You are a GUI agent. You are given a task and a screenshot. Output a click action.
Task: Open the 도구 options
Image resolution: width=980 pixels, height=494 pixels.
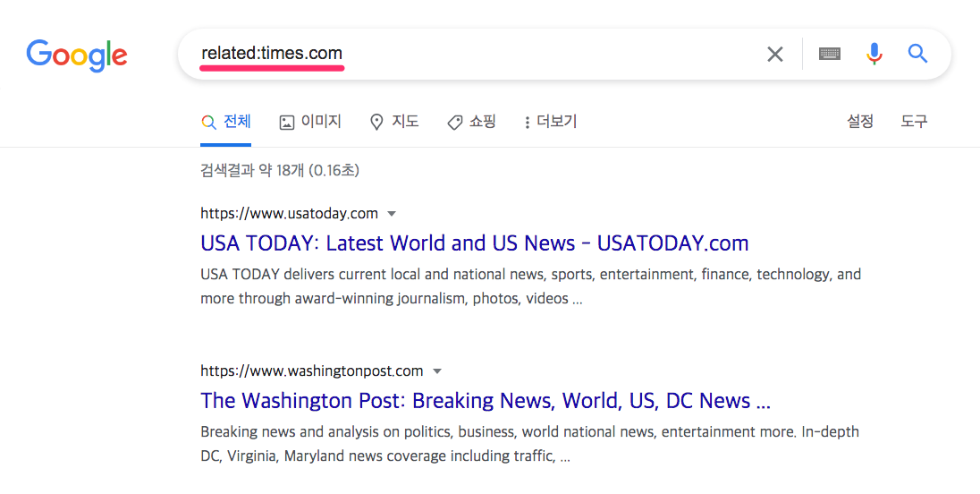[914, 122]
